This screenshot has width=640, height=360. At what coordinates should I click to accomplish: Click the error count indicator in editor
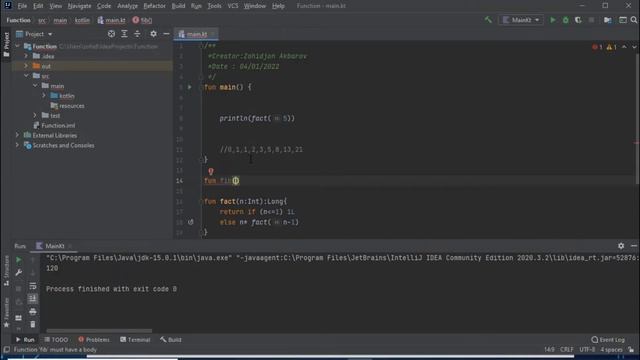click(x=597, y=47)
